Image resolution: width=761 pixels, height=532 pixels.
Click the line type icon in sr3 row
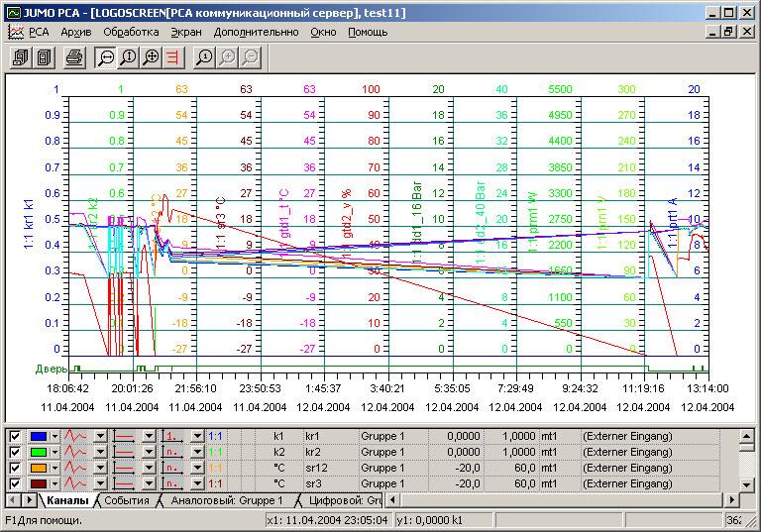point(124,483)
